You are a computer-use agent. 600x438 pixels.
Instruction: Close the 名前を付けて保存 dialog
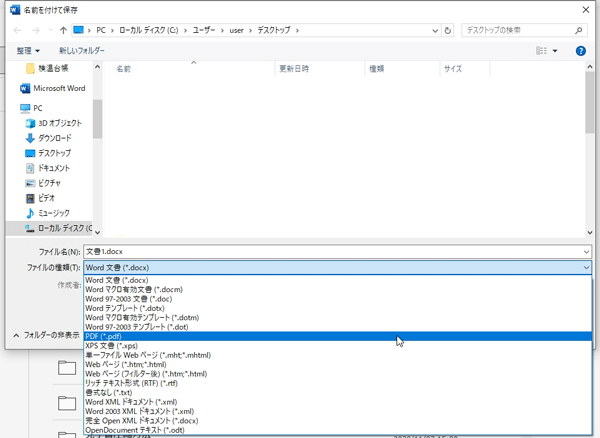[x=585, y=10]
